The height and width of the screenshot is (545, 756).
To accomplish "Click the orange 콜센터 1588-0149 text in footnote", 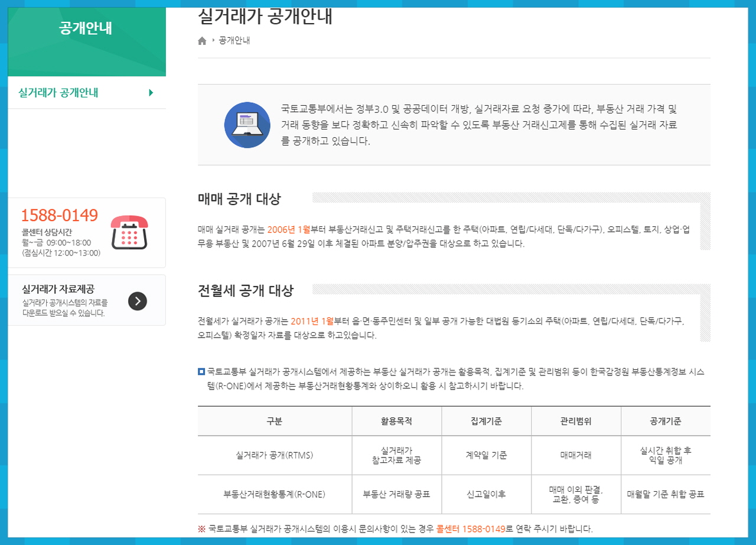I will 471,528.
